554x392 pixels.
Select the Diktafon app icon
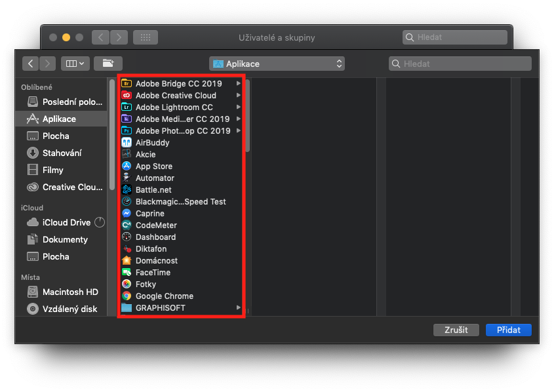tap(127, 249)
